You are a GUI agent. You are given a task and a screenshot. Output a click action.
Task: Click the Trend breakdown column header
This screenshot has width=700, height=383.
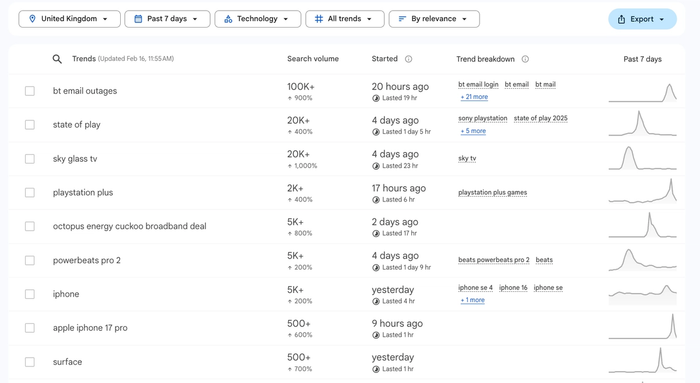(485, 59)
